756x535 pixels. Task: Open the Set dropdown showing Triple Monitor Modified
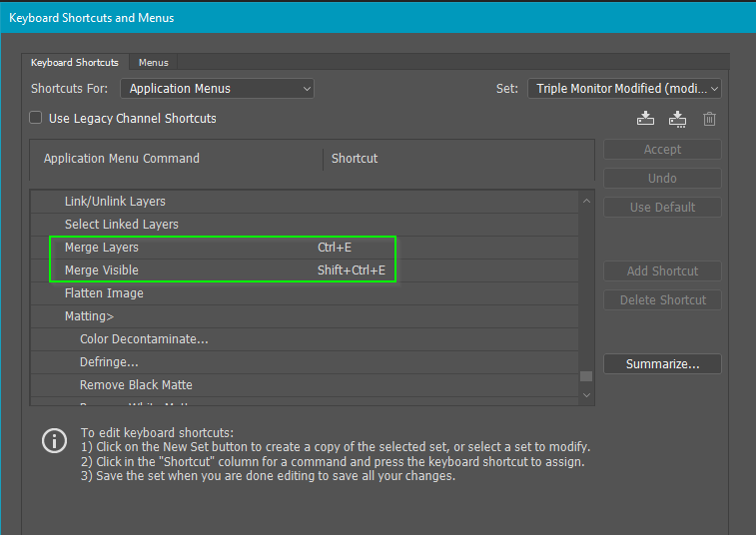click(624, 89)
